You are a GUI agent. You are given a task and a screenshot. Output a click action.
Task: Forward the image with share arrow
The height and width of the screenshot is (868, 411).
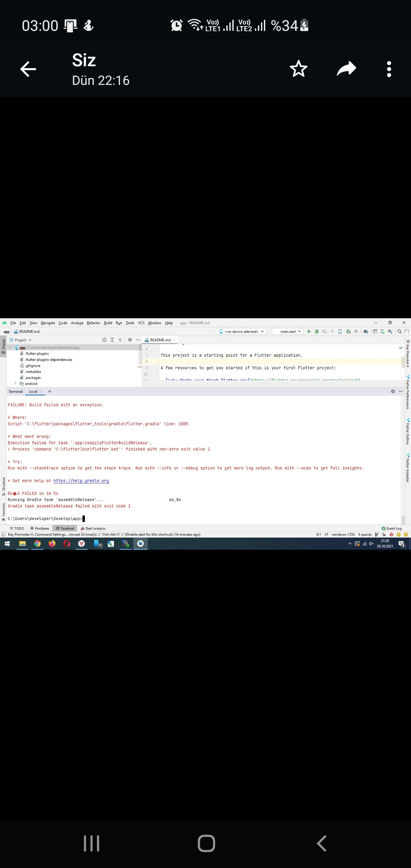(346, 69)
